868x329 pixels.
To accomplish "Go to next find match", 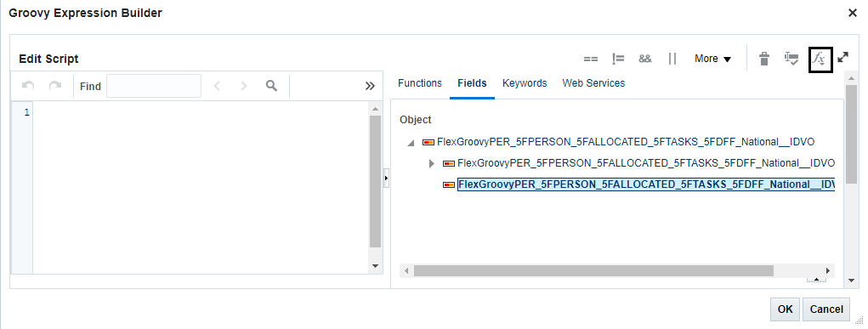I will pyautogui.click(x=244, y=86).
